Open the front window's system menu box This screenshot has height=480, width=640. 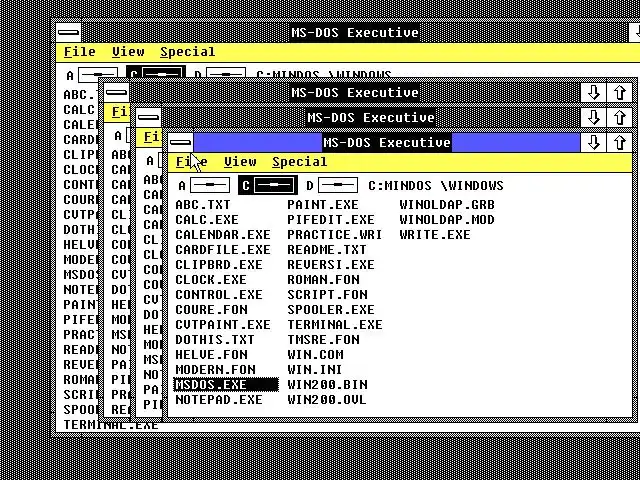pyautogui.click(x=180, y=142)
